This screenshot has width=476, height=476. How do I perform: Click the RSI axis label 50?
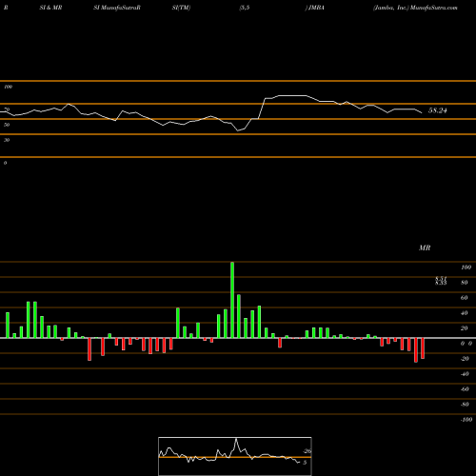point(7,125)
